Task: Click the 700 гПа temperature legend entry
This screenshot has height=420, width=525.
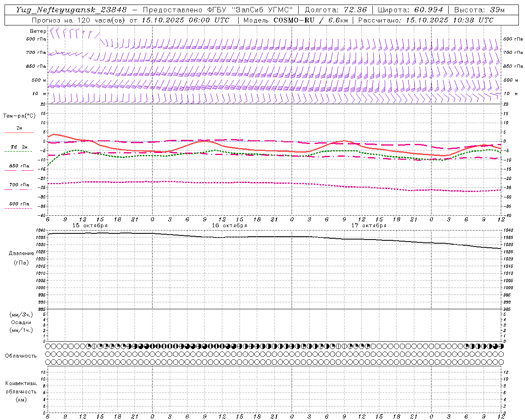Action: 19,185
